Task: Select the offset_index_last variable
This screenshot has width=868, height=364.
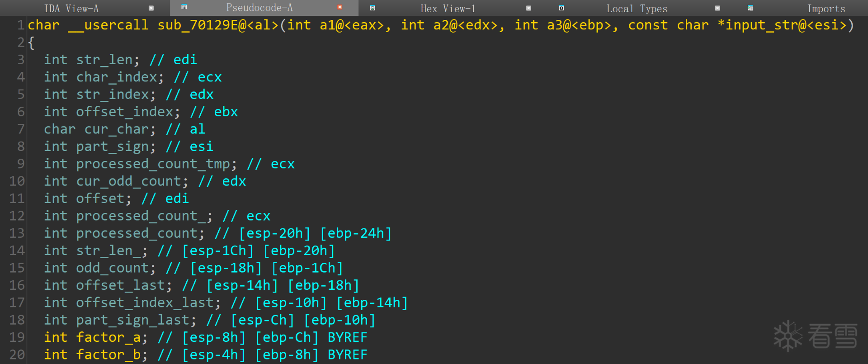Action: tap(144, 303)
